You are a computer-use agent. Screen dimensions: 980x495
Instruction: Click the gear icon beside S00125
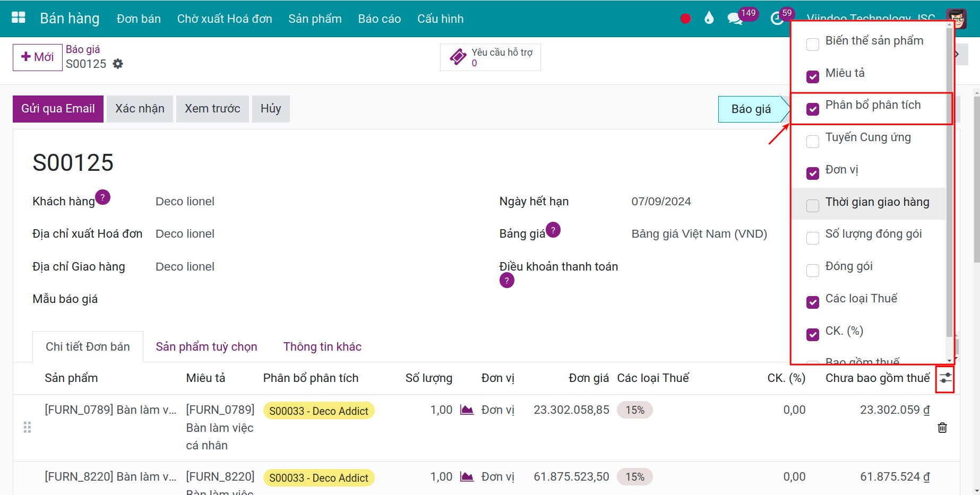pyautogui.click(x=118, y=64)
